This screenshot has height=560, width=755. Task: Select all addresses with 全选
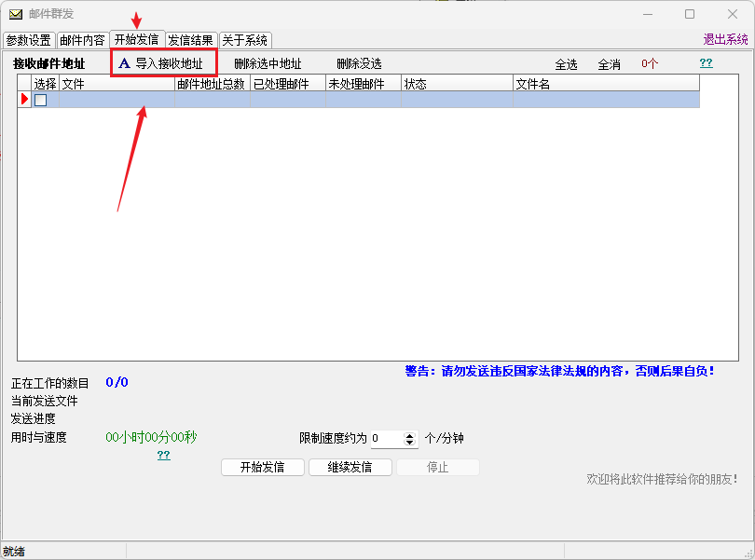point(567,64)
